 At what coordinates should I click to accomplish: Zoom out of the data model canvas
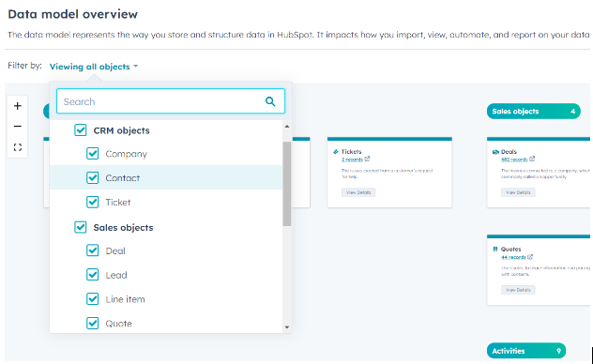[18, 127]
